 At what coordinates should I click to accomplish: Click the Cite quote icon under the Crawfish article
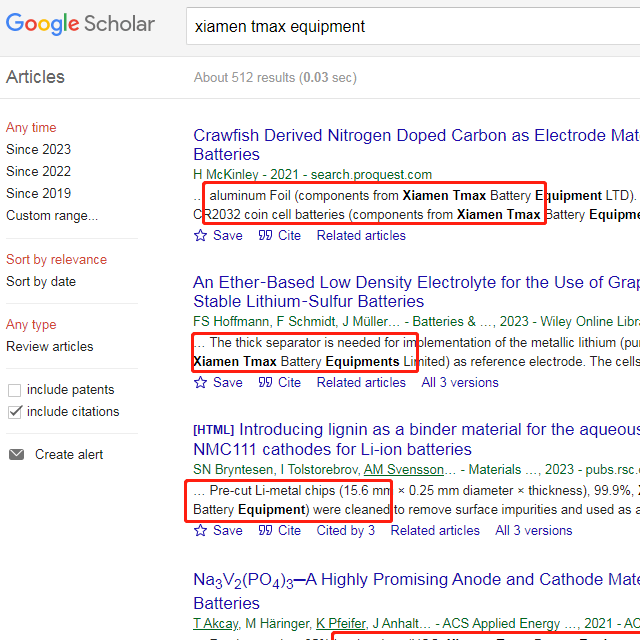coord(265,236)
